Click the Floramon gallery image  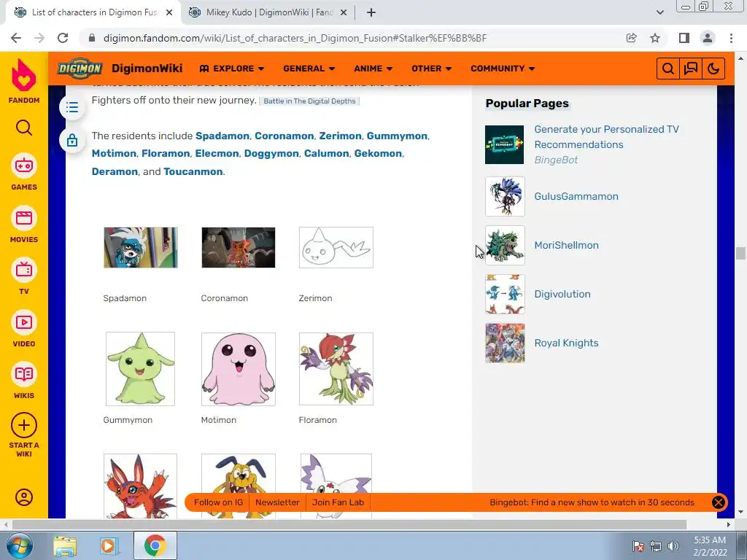336,369
